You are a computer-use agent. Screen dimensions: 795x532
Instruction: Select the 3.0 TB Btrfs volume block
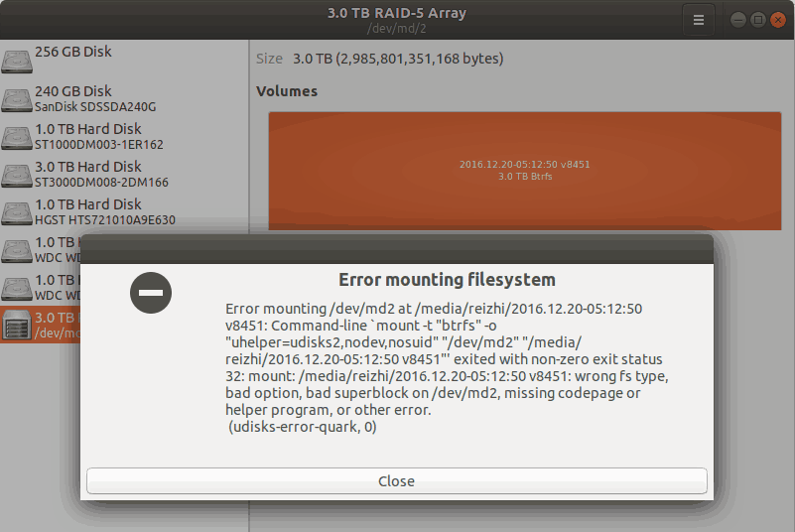pos(525,171)
